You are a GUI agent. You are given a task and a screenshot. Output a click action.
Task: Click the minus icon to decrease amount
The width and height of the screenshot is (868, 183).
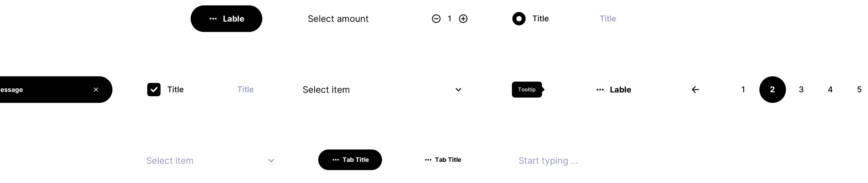[x=436, y=19]
